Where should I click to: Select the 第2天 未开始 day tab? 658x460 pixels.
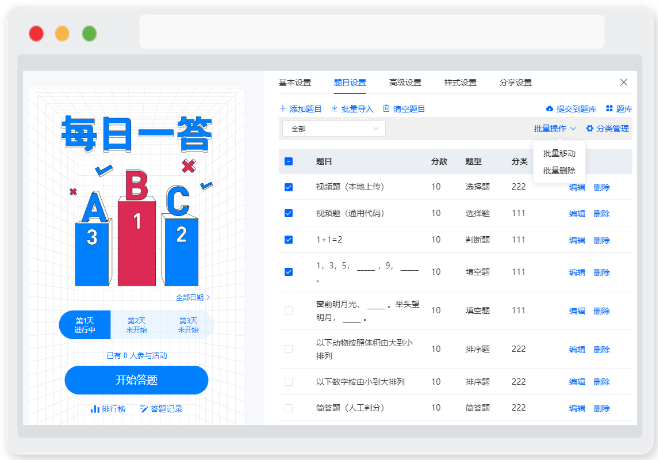[x=137, y=325]
